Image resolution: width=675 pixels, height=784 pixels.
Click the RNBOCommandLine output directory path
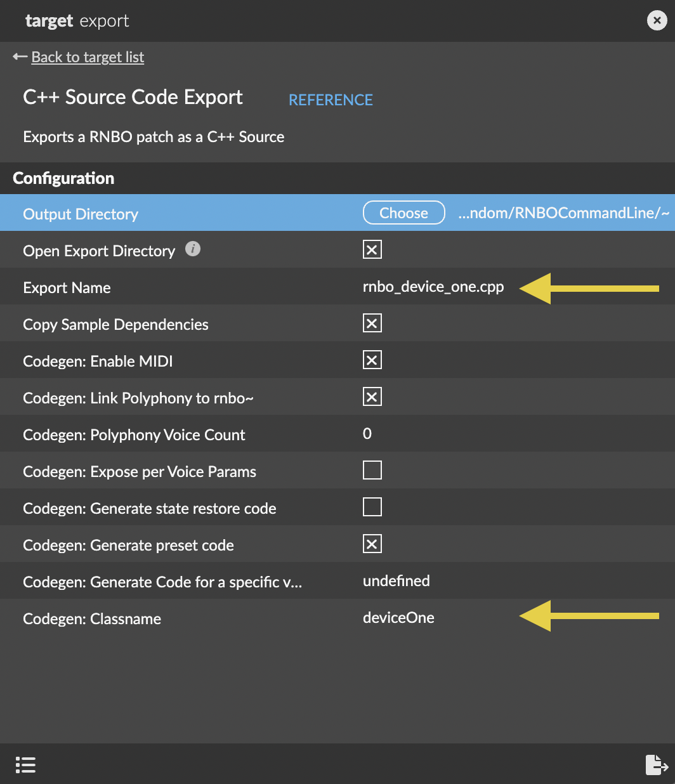[563, 213]
